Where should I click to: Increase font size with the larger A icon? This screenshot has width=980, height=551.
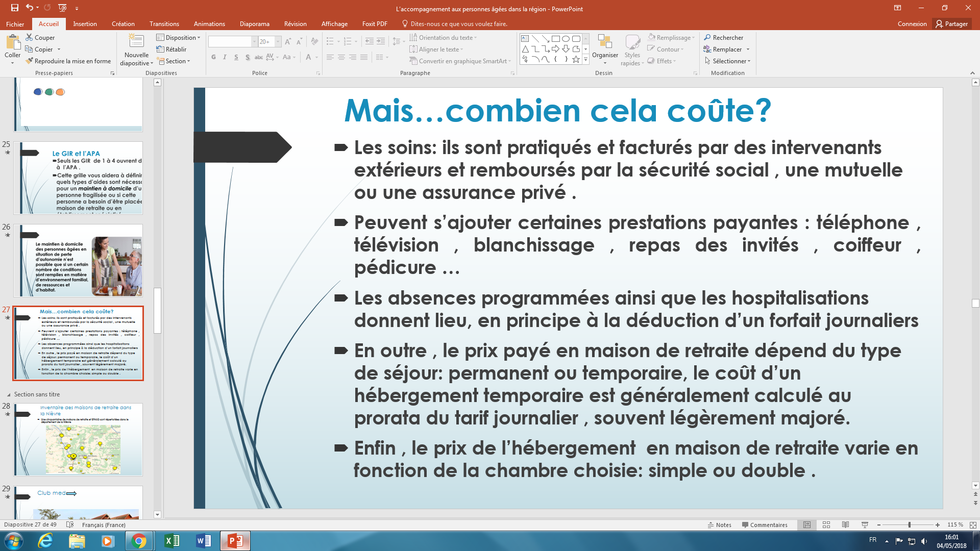288,41
